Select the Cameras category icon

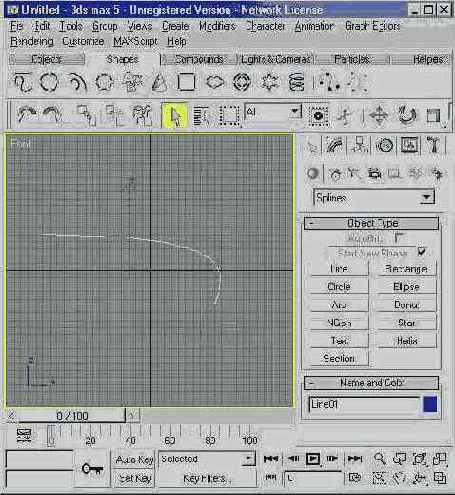(375, 173)
